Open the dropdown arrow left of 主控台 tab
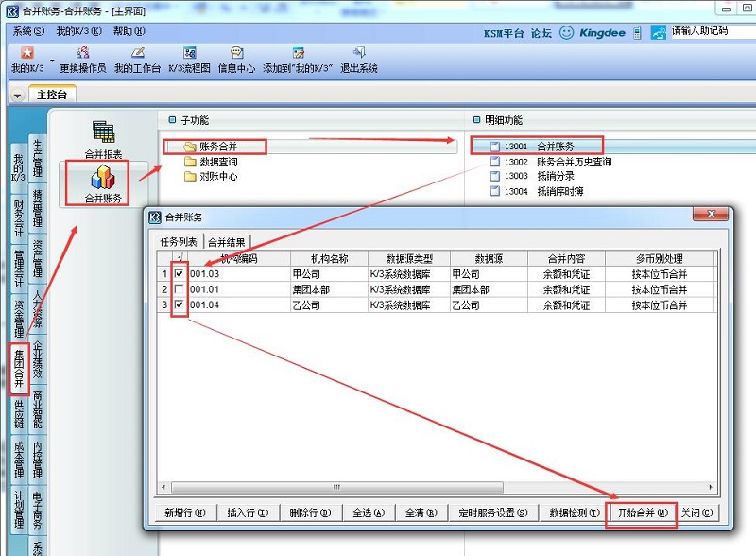This screenshot has width=756, height=556. coord(18,95)
